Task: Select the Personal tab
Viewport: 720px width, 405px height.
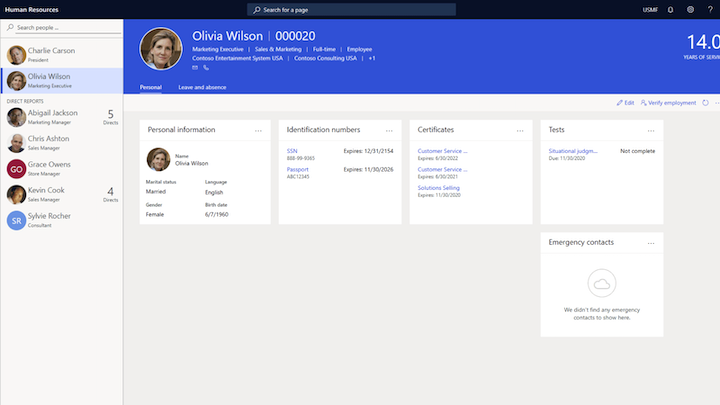Action: 151,87
